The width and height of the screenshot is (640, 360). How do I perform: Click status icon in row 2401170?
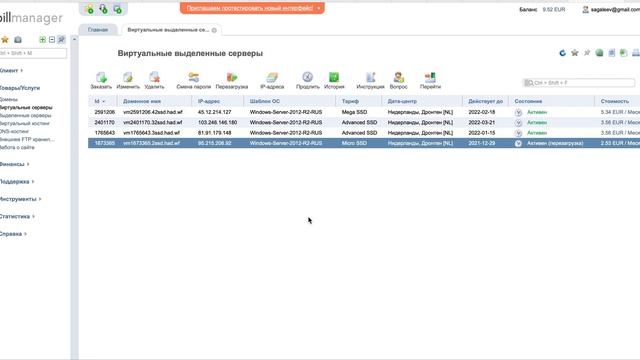[518, 122]
